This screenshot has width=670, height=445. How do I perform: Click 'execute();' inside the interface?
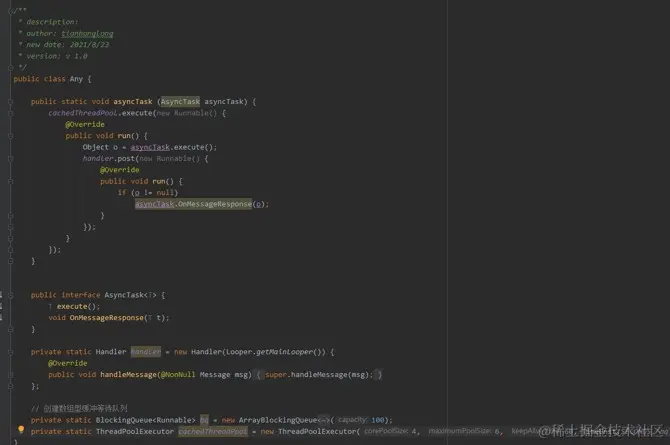78,306
